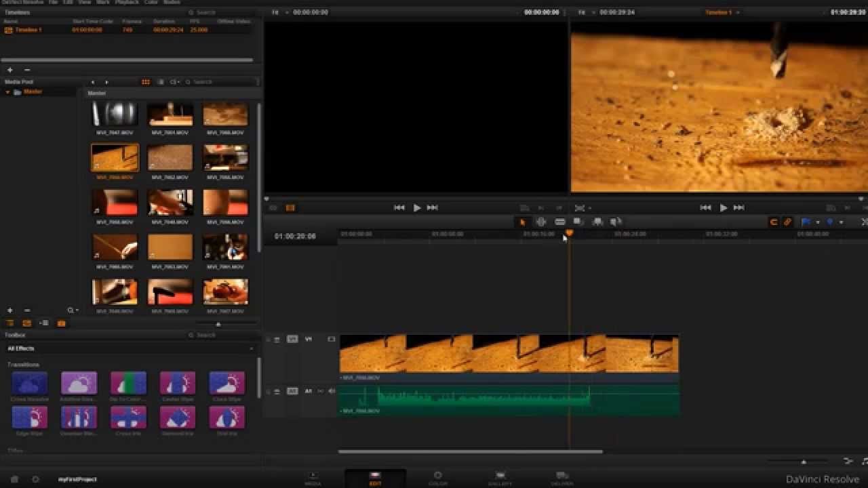The width and height of the screenshot is (868, 488).
Task: Click the Oval Iris transition icon
Action: pyautogui.click(x=226, y=418)
